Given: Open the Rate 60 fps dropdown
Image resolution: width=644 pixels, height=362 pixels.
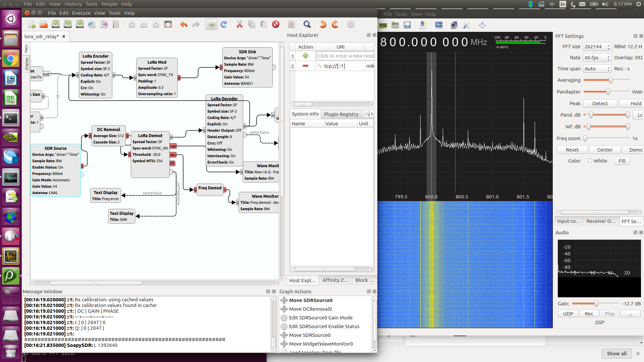Looking at the screenshot, I should click(597, 58).
